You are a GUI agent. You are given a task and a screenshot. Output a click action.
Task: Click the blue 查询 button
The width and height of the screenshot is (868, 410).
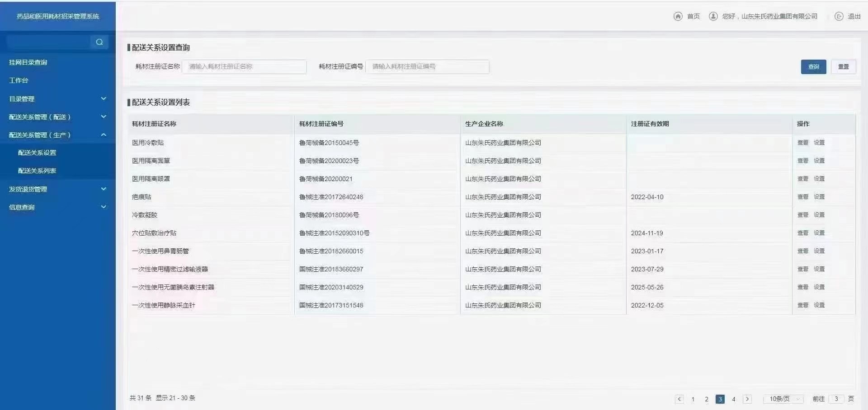tap(813, 67)
